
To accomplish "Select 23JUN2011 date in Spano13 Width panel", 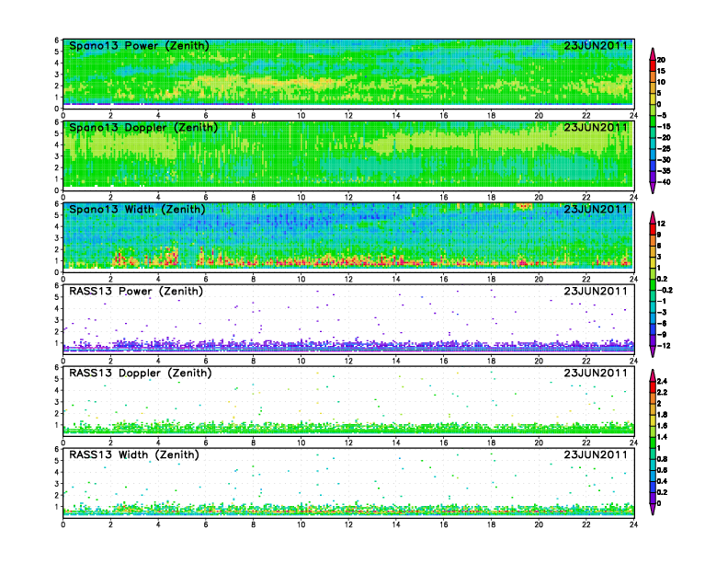I will [596, 210].
